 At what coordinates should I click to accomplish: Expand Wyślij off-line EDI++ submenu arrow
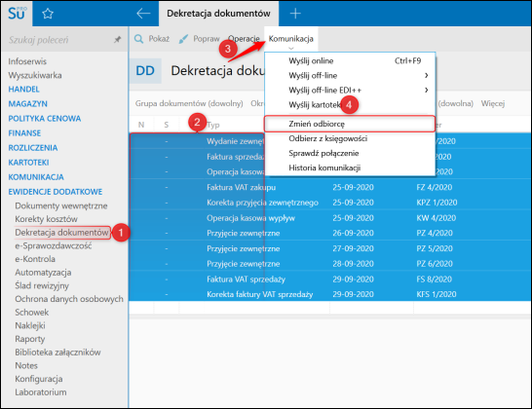tap(427, 90)
